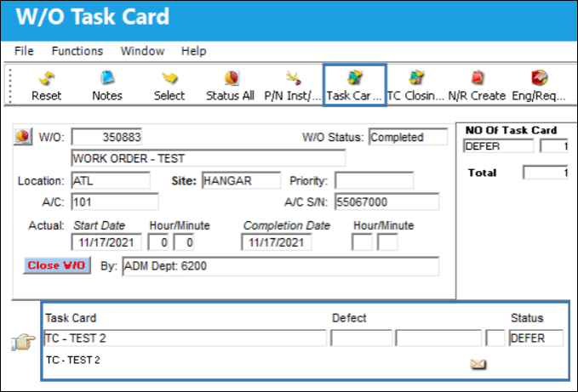The width and height of the screenshot is (578, 392).
Task: Click the Priority input field
Action: [375, 180]
